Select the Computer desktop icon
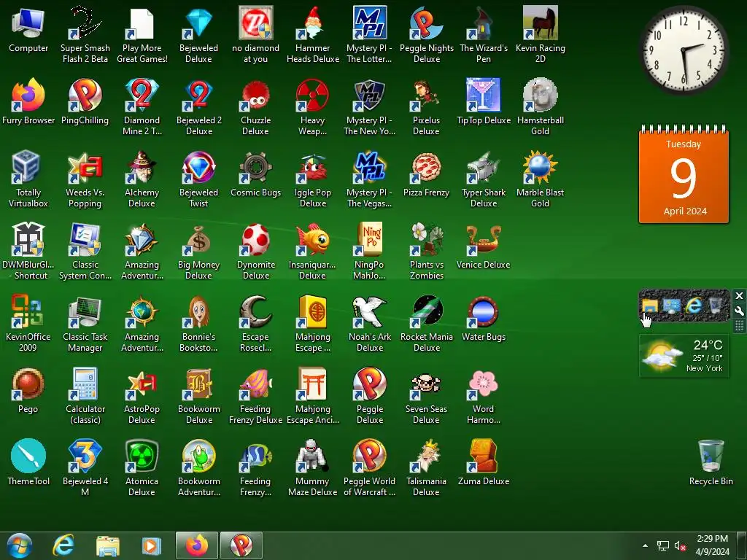The width and height of the screenshot is (747, 560). point(28,23)
